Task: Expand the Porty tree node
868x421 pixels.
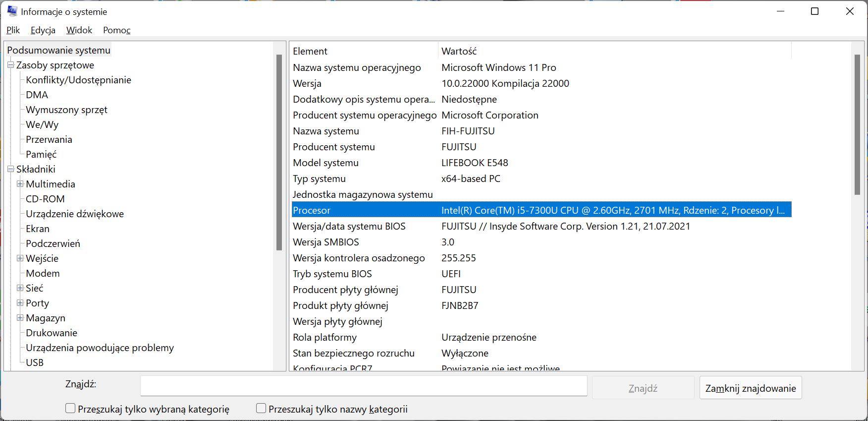Action: point(20,303)
